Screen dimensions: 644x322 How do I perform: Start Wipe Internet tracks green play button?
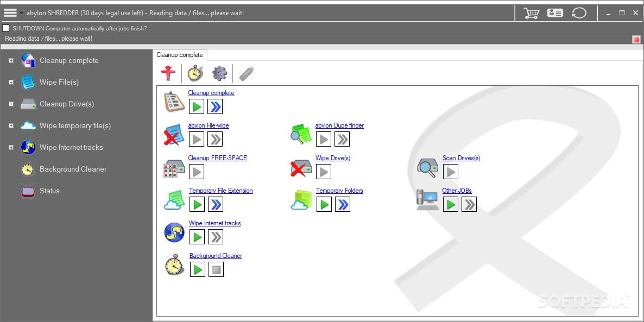pyautogui.click(x=198, y=237)
